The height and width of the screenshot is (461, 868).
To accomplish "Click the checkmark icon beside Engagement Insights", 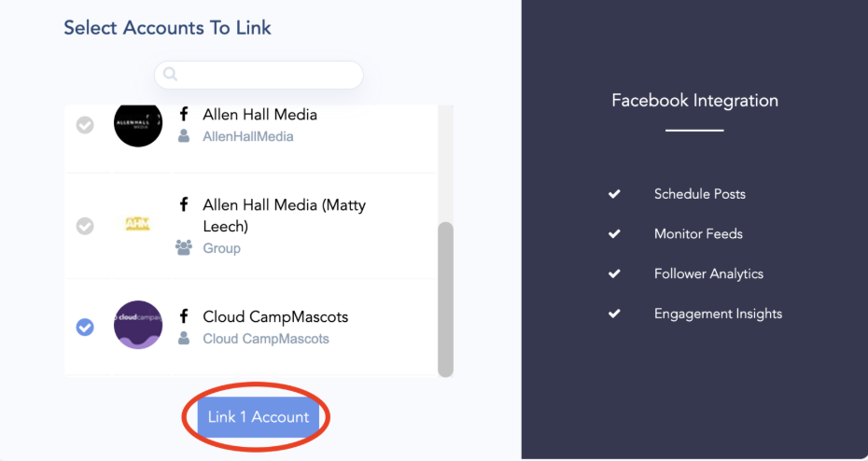I will (x=614, y=314).
